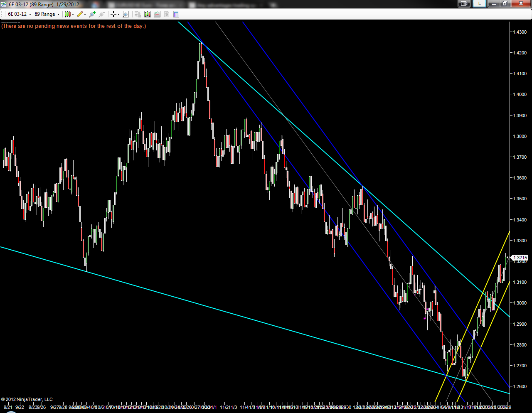Expand the crosshair cursor dropdown arrow
Screen dimensions: 532x413
pos(118,14)
